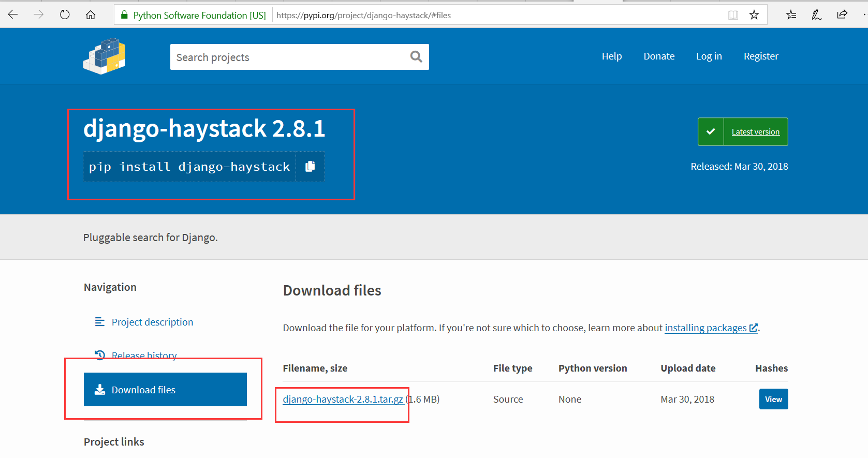Click the Project description list icon
This screenshot has width=868, height=458.
[100, 322]
